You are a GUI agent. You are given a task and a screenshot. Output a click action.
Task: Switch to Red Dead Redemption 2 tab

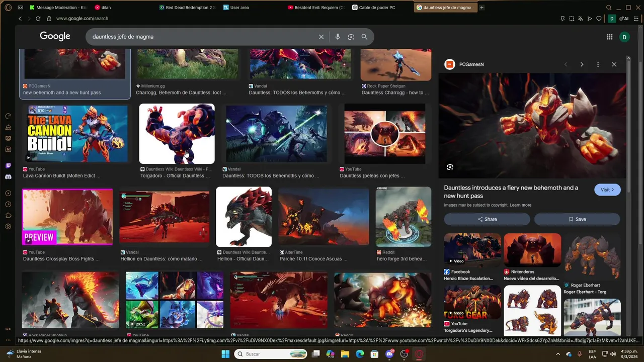click(188, 8)
